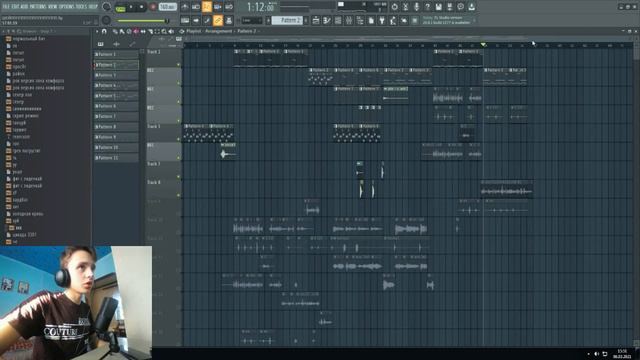Open the EDIT menu
The height and width of the screenshot is (360, 640).
[x=15, y=7]
